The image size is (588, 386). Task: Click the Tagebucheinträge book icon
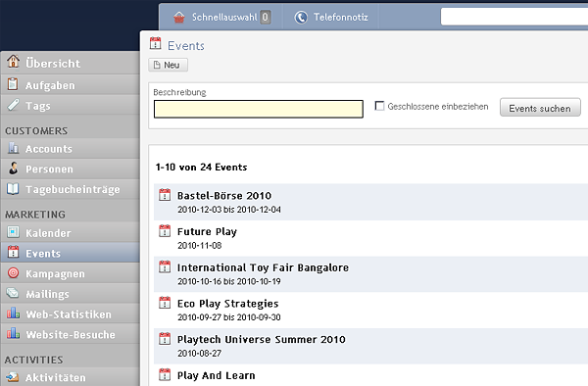coord(13,189)
